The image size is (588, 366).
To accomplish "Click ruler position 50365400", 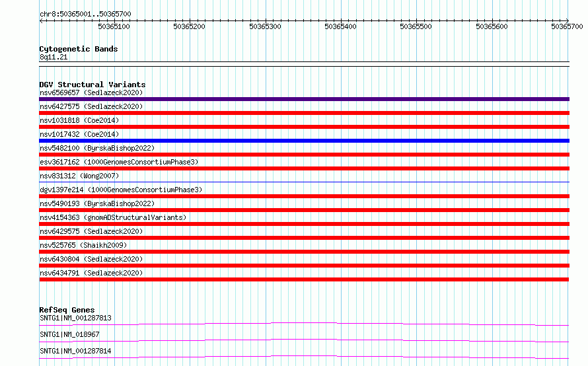I will pyautogui.click(x=340, y=26).
